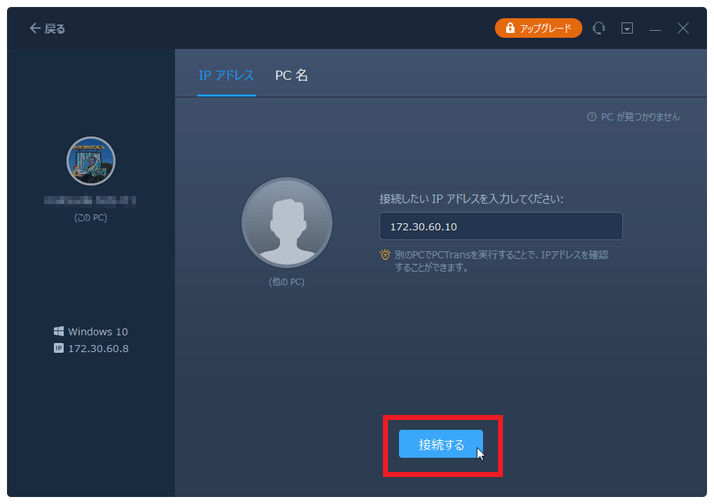This screenshot has height=504, width=714.
Task: Go back with the 戻る arrow
Action: point(47,29)
